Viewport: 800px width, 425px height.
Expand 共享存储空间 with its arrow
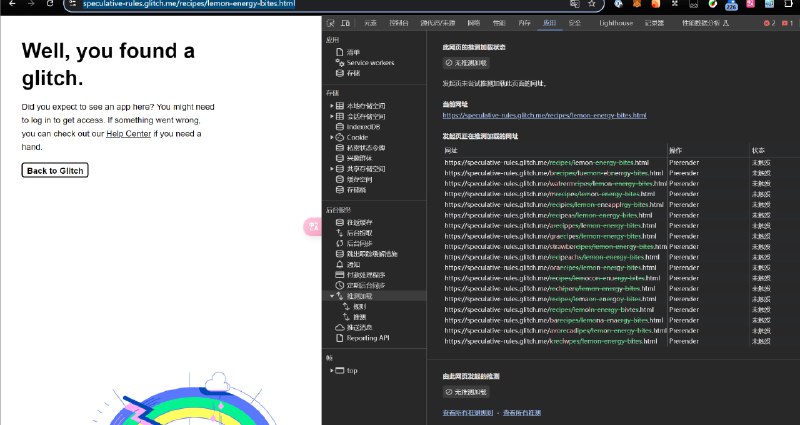tap(332, 169)
